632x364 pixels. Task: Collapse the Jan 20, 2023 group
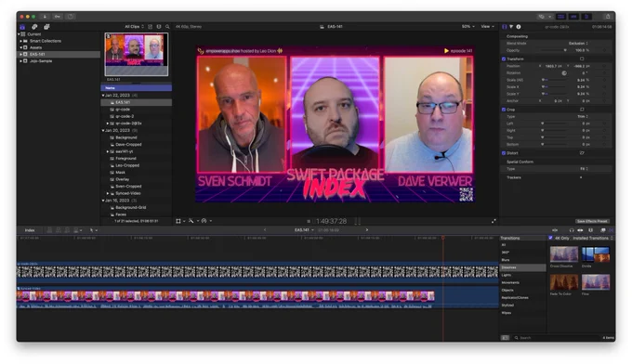click(x=103, y=130)
